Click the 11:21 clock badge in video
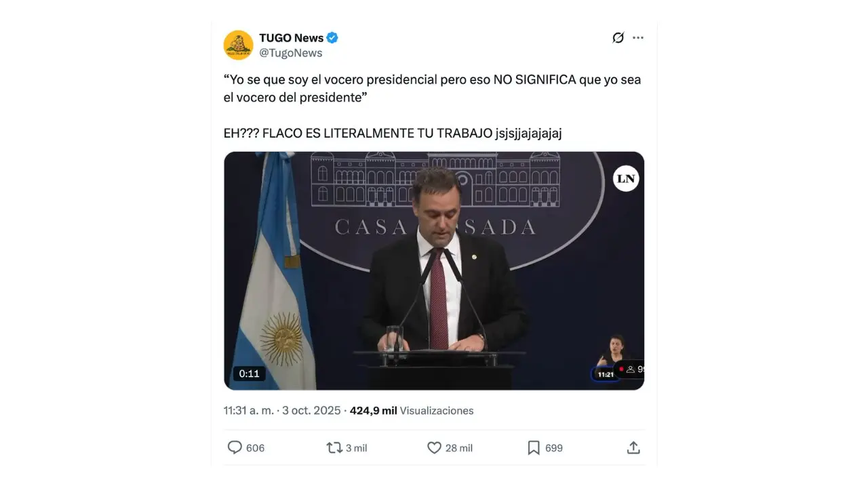Screen dimensions: 868x488 [x=606, y=374]
